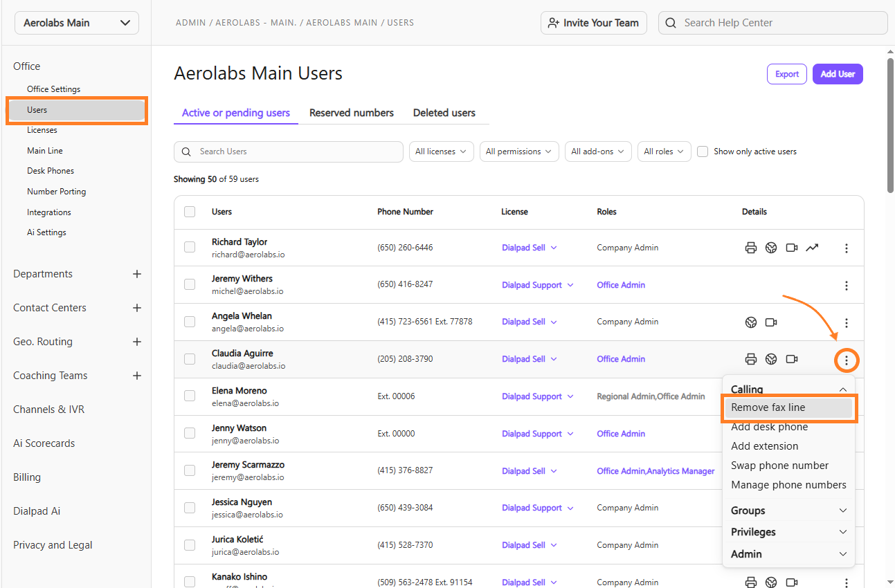Tick the select-all checkbox in the Users header
Image resolution: width=895 pixels, height=588 pixels.
[190, 212]
